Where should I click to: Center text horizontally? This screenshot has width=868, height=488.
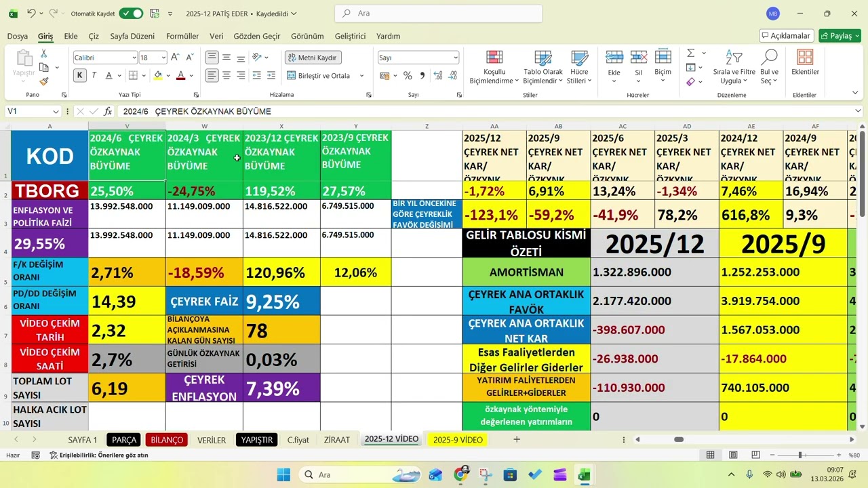(x=226, y=75)
